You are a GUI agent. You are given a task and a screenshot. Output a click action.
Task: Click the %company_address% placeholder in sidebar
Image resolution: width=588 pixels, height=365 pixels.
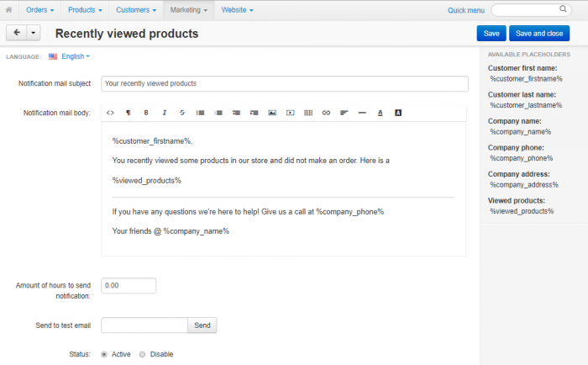(x=524, y=185)
